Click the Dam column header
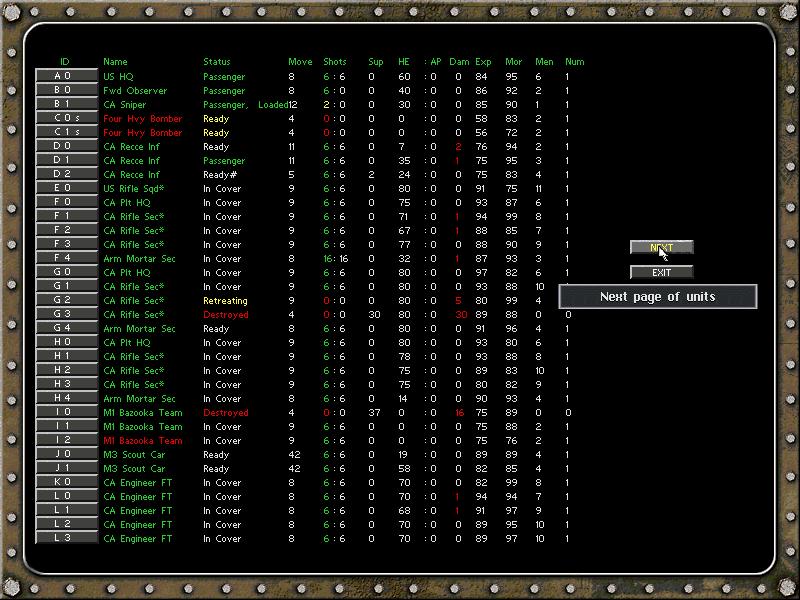Image resolution: width=800 pixels, height=600 pixels. [x=459, y=62]
